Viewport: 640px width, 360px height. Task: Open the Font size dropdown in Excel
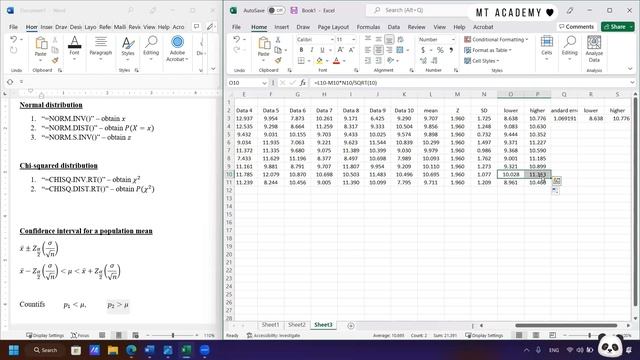click(353, 40)
